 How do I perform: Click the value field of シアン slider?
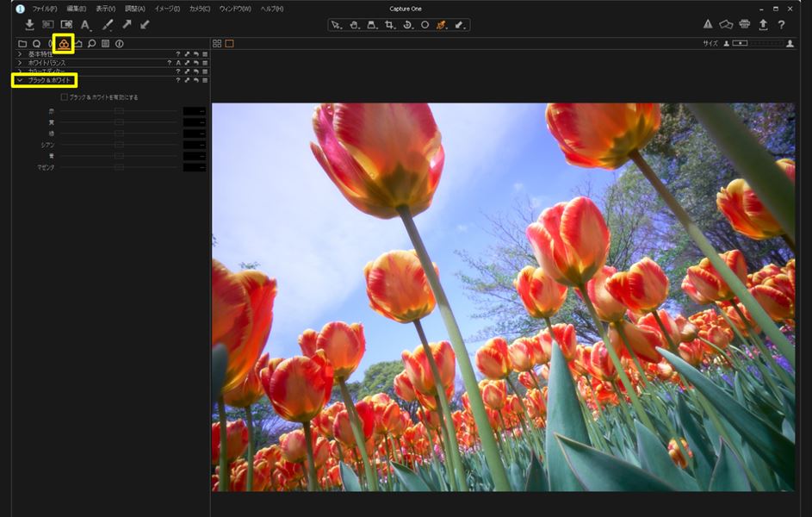[195, 145]
